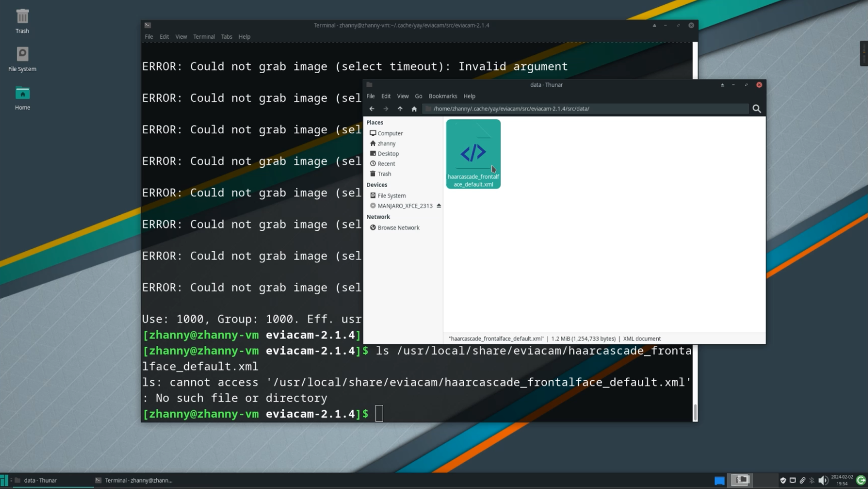Click the Network header in Thunar sidebar

[378, 217]
